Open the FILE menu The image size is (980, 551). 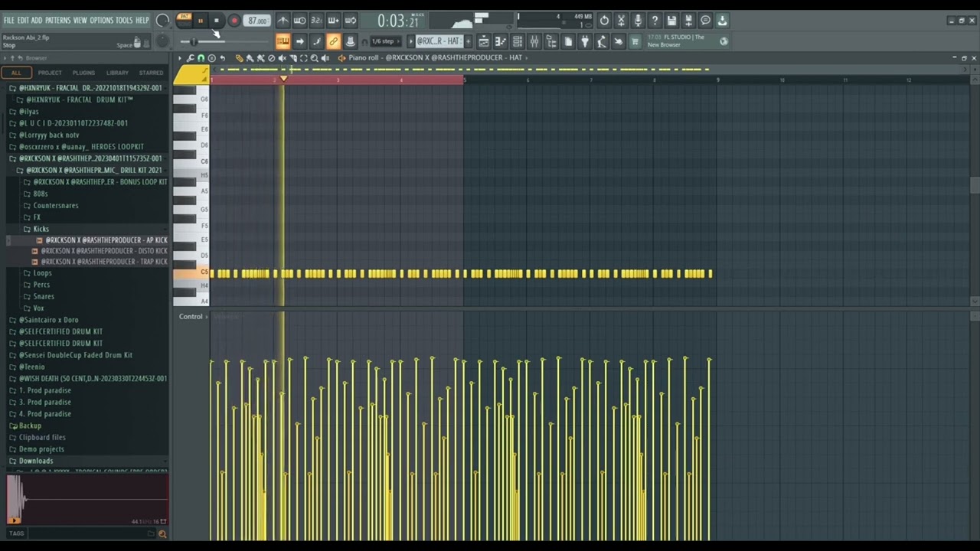tap(9, 20)
